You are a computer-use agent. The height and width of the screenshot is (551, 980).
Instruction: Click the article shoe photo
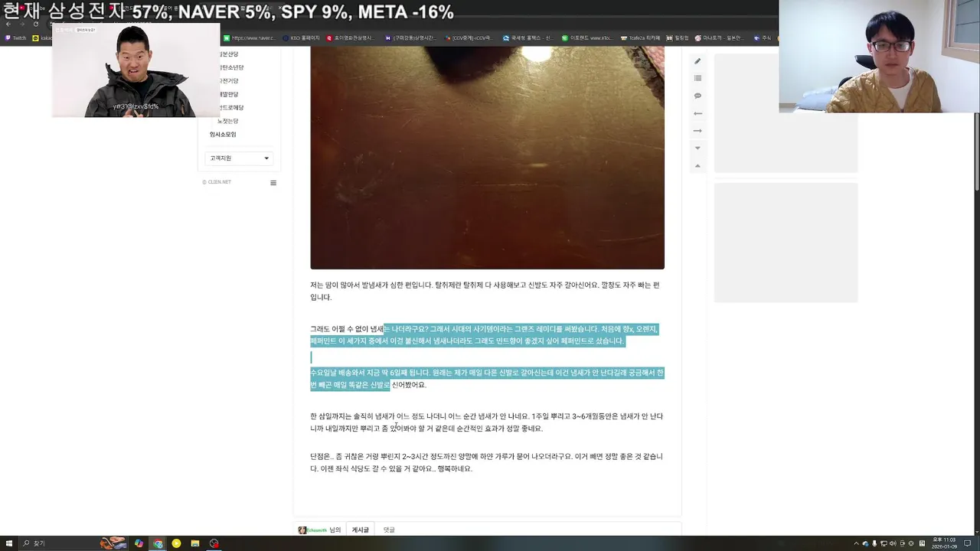(487, 158)
